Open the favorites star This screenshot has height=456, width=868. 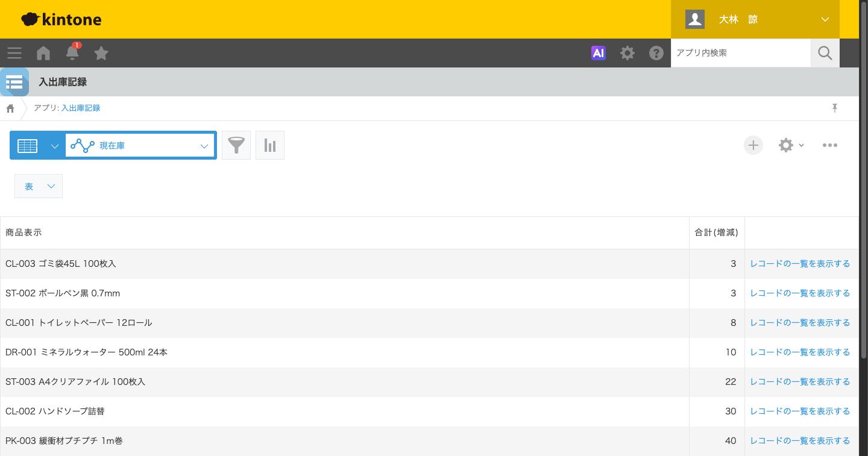click(101, 53)
